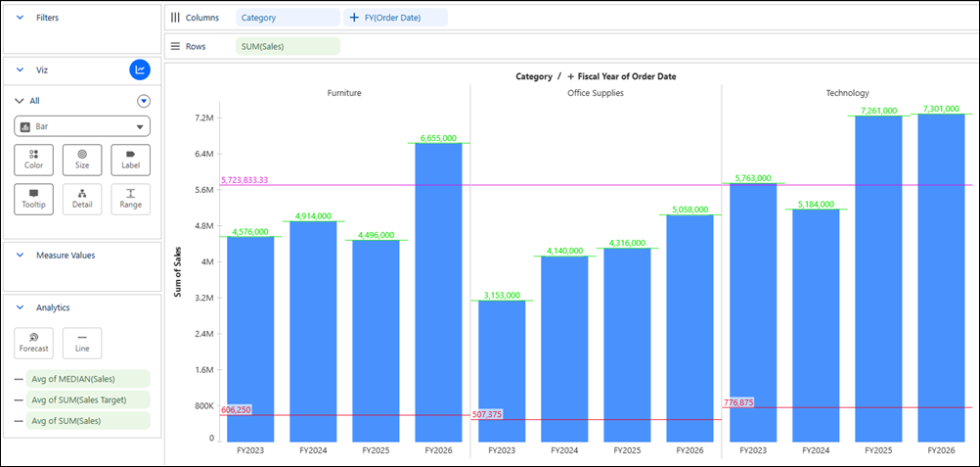Click the Technology FY2025 bar
This screenshot has height=467, width=980.
878,279
